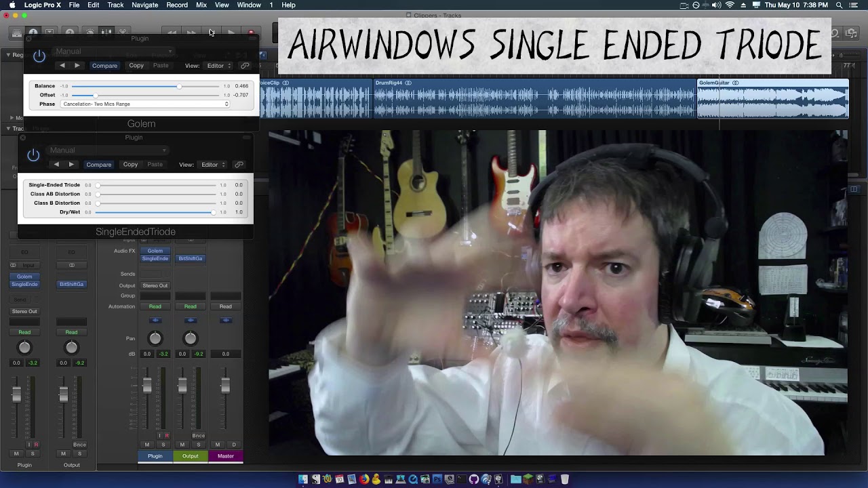Toggle the Golem plugin power button
This screenshot has width=868, height=488.
tap(39, 56)
